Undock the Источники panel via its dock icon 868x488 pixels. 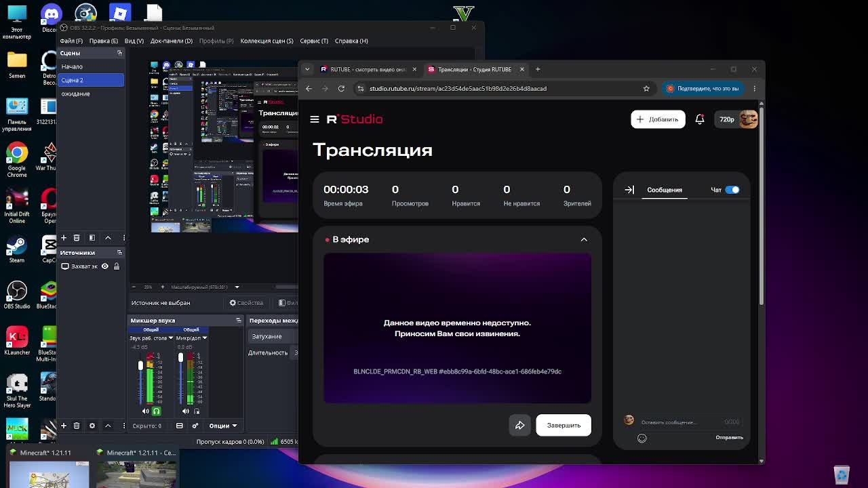click(119, 253)
